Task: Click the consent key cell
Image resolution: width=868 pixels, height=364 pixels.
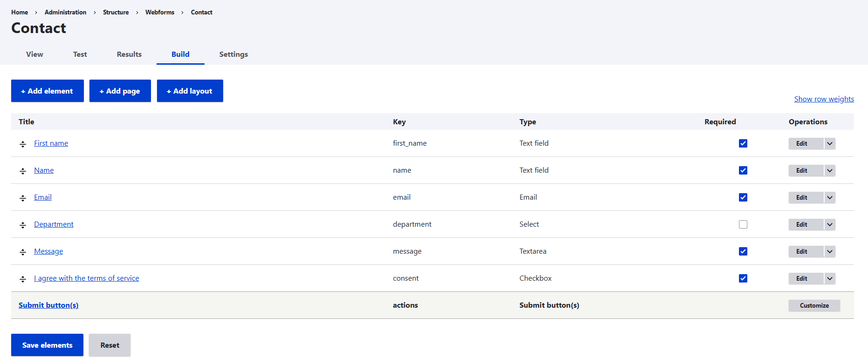Action: 406,278
